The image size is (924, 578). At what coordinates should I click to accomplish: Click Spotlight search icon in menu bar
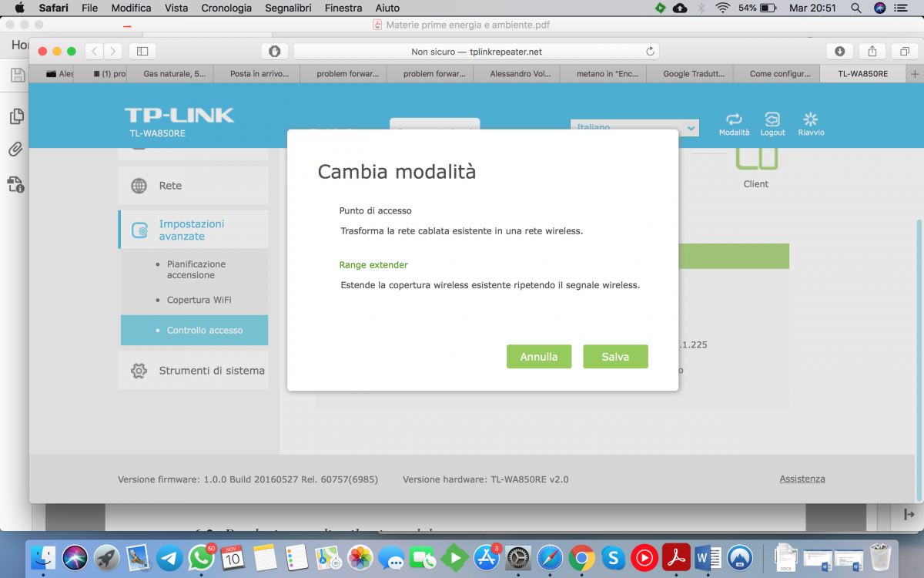click(856, 8)
